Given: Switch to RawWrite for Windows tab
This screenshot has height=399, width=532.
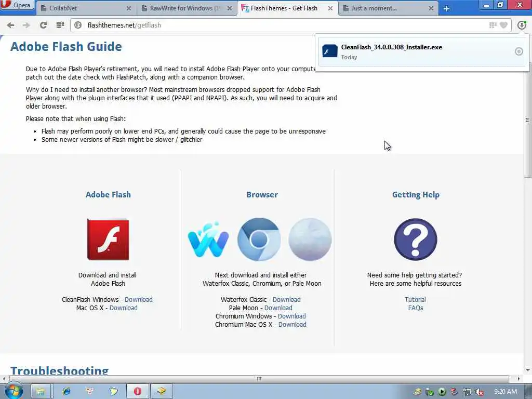Looking at the screenshot, I should click(x=187, y=8).
